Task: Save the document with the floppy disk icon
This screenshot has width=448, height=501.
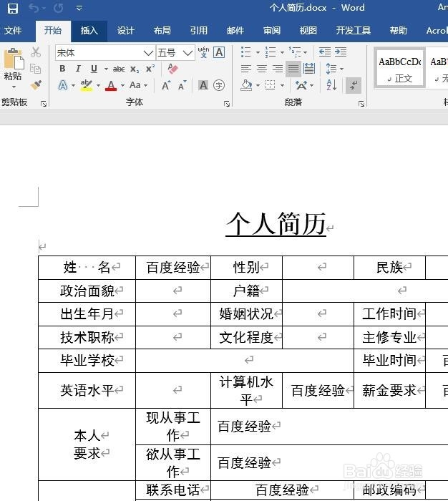Action: click(x=13, y=8)
